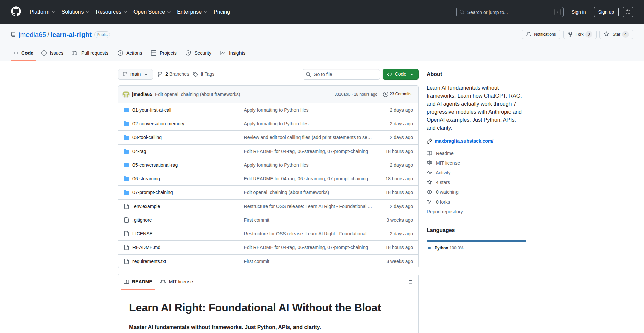Open the 04-rag folder

pos(139,151)
